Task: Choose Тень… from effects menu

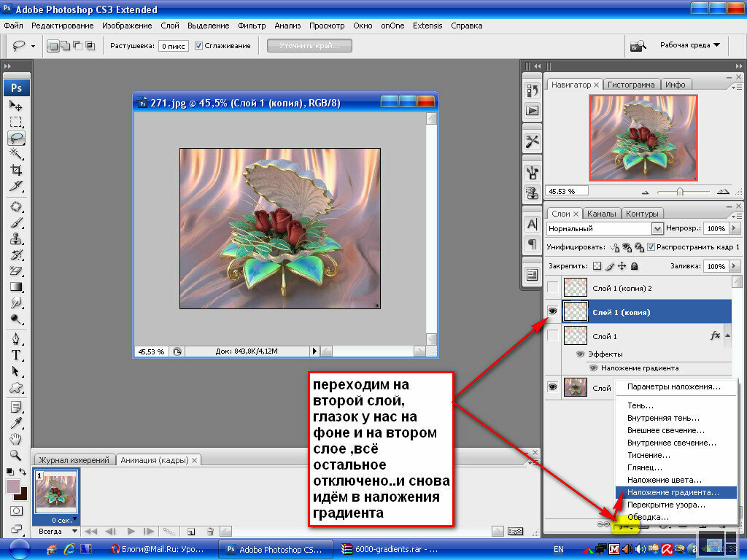Action: [640, 405]
